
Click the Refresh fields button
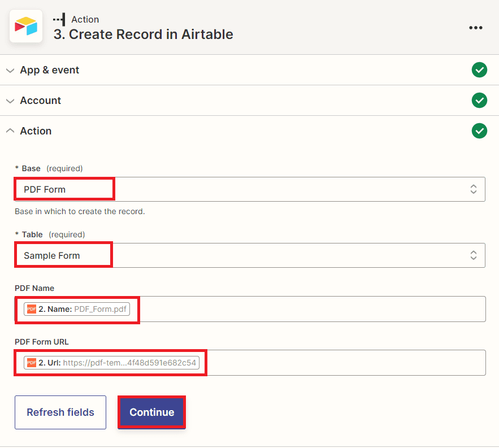(60, 412)
